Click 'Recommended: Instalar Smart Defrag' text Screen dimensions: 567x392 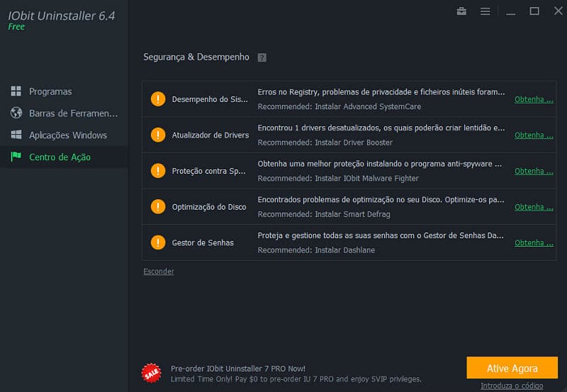pos(324,214)
